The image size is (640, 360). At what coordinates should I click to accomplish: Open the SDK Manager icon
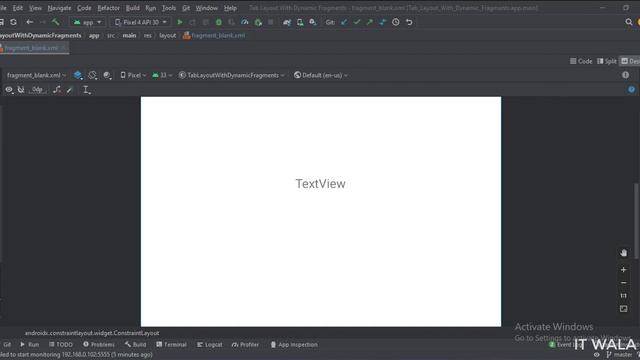(313, 22)
